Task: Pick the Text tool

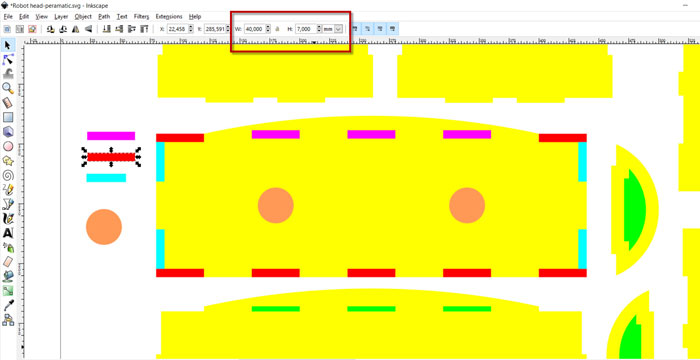Action: (x=8, y=233)
